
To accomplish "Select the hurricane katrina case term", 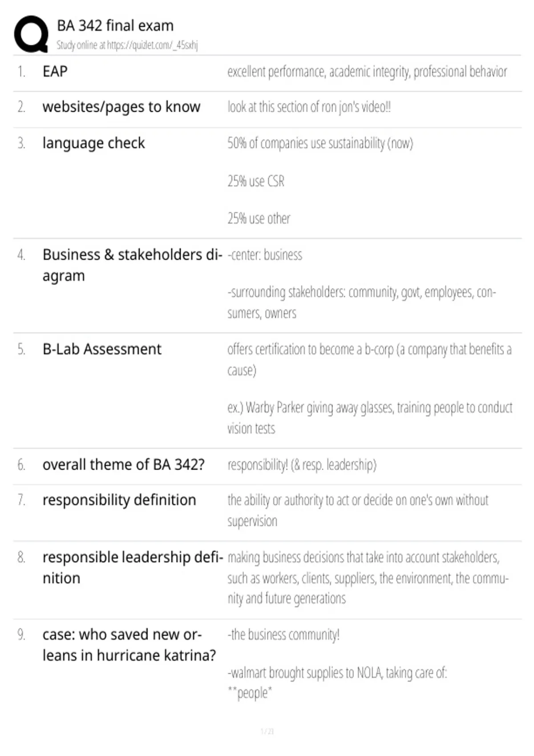I will [x=129, y=645].
